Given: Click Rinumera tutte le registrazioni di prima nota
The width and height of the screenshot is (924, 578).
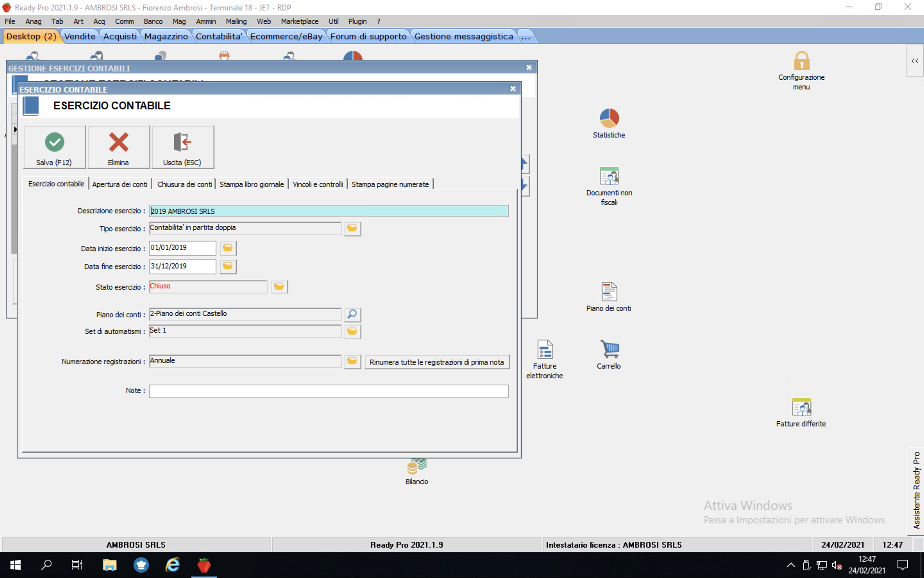Looking at the screenshot, I should [437, 362].
